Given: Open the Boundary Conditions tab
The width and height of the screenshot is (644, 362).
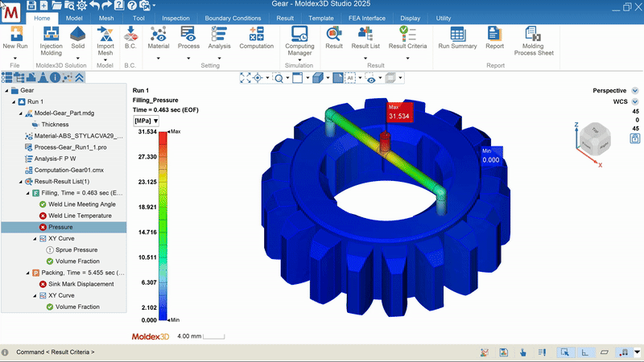Looking at the screenshot, I should pyautogui.click(x=233, y=18).
